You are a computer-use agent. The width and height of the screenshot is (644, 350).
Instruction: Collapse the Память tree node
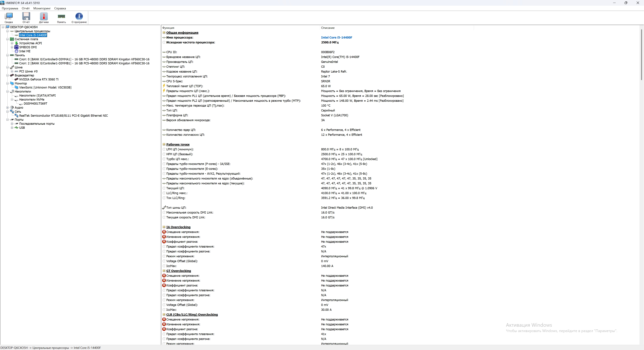tap(8, 55)
